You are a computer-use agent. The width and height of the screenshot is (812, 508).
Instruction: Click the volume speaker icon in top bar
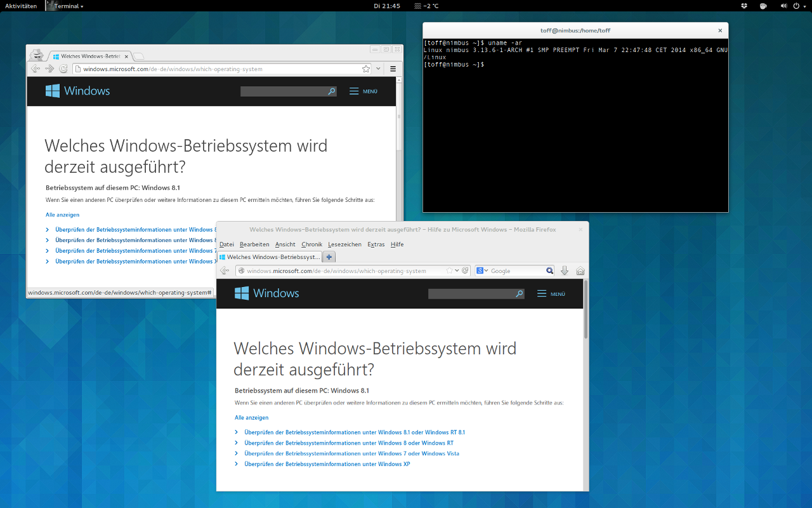tap(783, 6)
